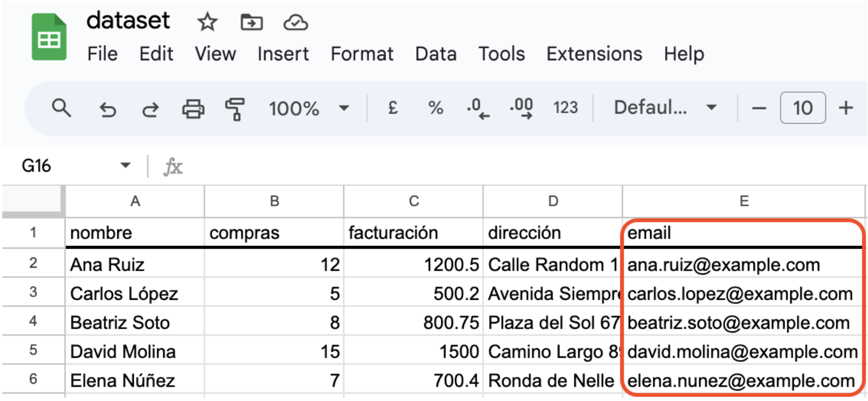Star the dataset document

[x=207, y=22]
